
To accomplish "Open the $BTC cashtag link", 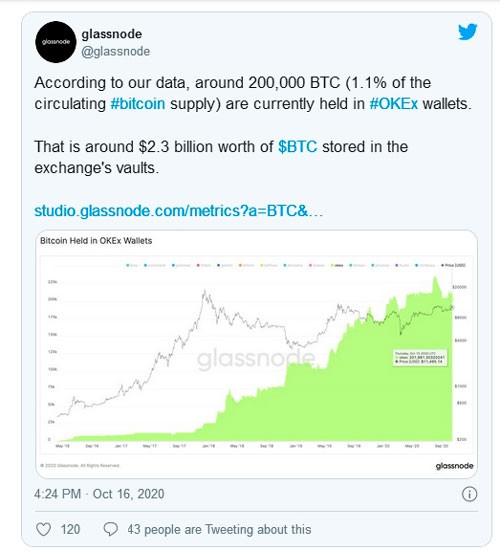I will [298, 147].
